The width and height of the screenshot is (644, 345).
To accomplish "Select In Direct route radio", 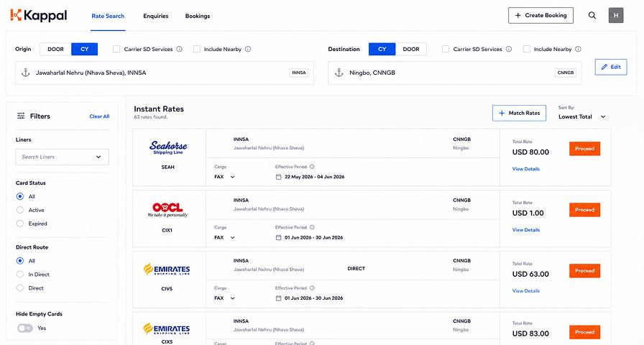I will coord(19,275).
